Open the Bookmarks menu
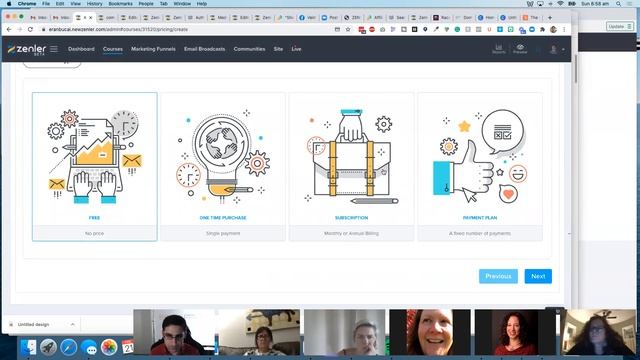640x360 pixels. click(120, 4)
